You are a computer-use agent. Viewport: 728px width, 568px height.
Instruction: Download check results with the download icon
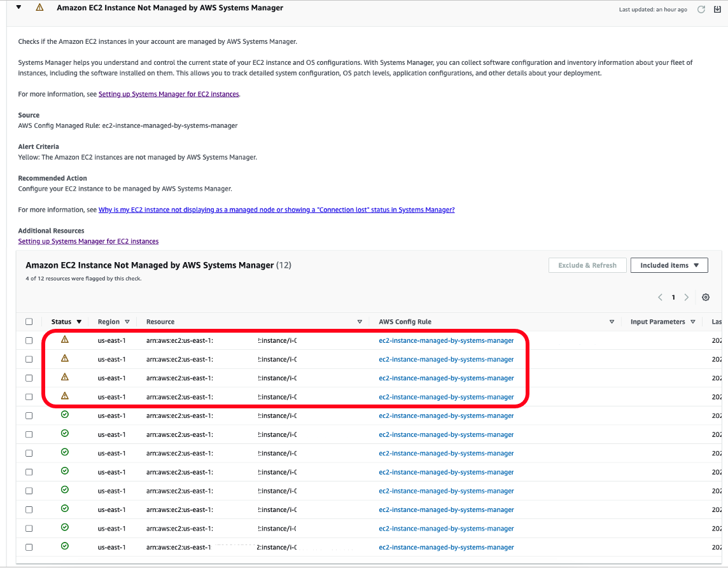pyautogui.click(x=717, y=10)
